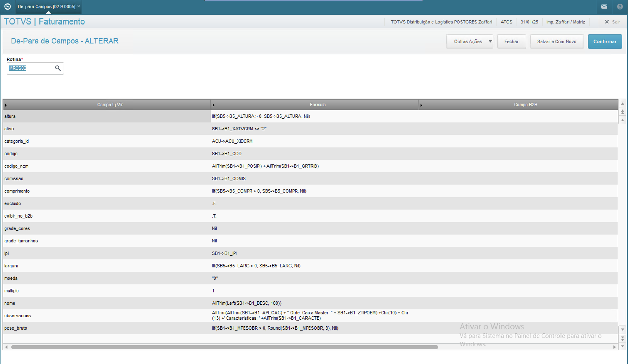Click the Fechar button

511,41
